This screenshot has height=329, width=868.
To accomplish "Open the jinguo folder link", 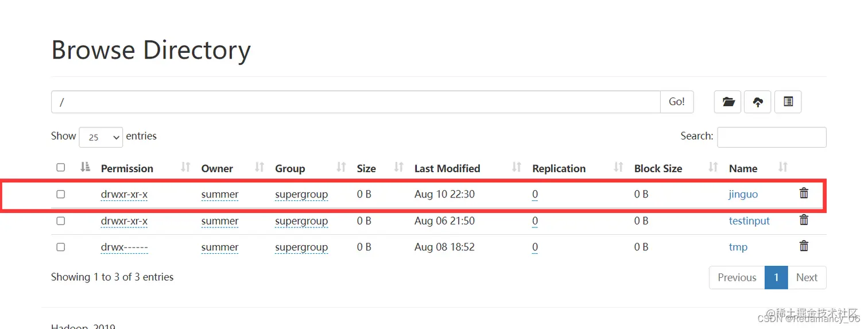I will click(x=743, y=194).
